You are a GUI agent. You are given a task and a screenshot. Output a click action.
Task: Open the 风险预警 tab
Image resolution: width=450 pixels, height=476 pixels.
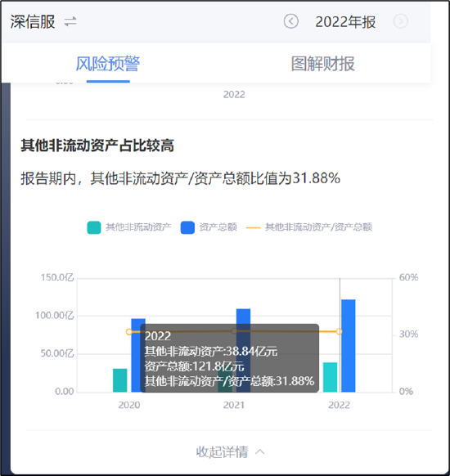[108, 64]
